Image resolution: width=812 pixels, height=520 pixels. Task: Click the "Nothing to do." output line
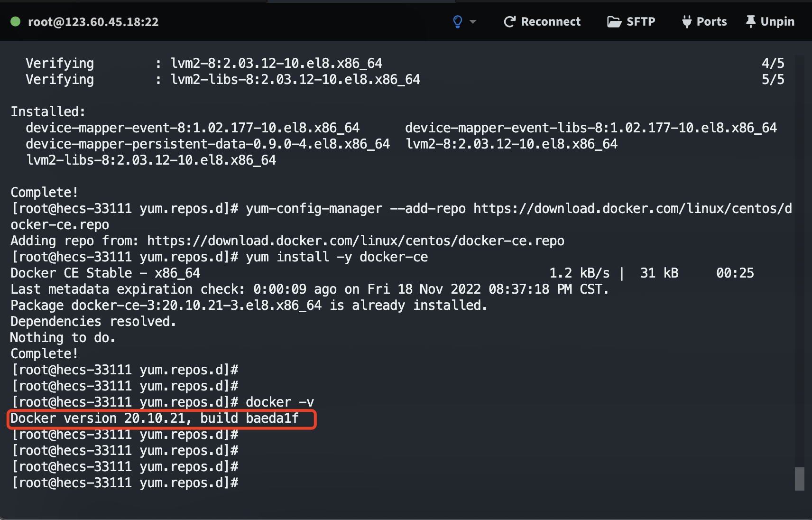(x=63, y=338)
